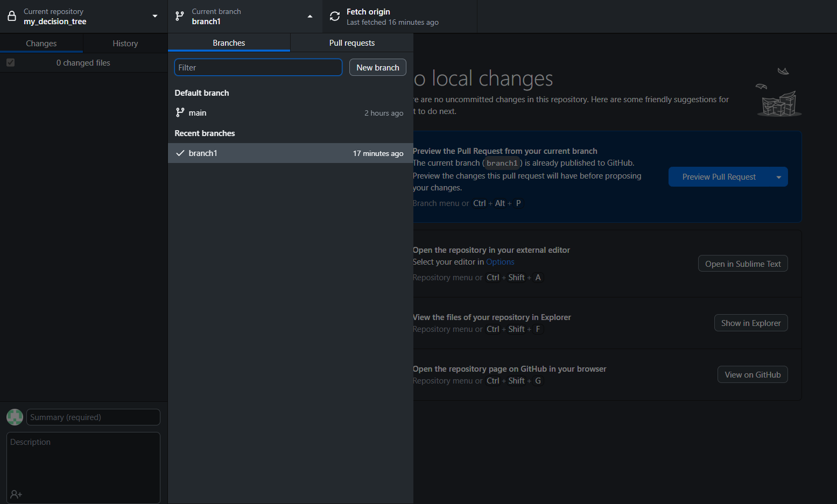Follow the Options link for editor
837x504 pixels.
[x=500, y=262]
